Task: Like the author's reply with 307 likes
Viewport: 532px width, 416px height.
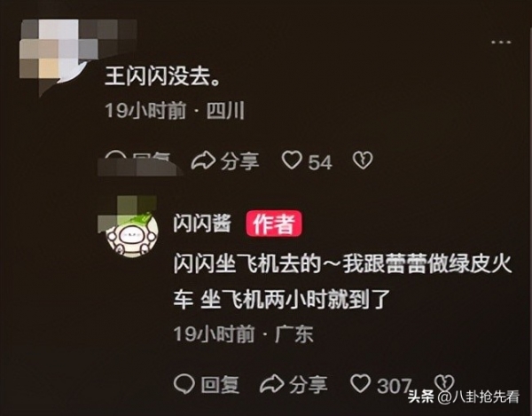Action: 360,383
